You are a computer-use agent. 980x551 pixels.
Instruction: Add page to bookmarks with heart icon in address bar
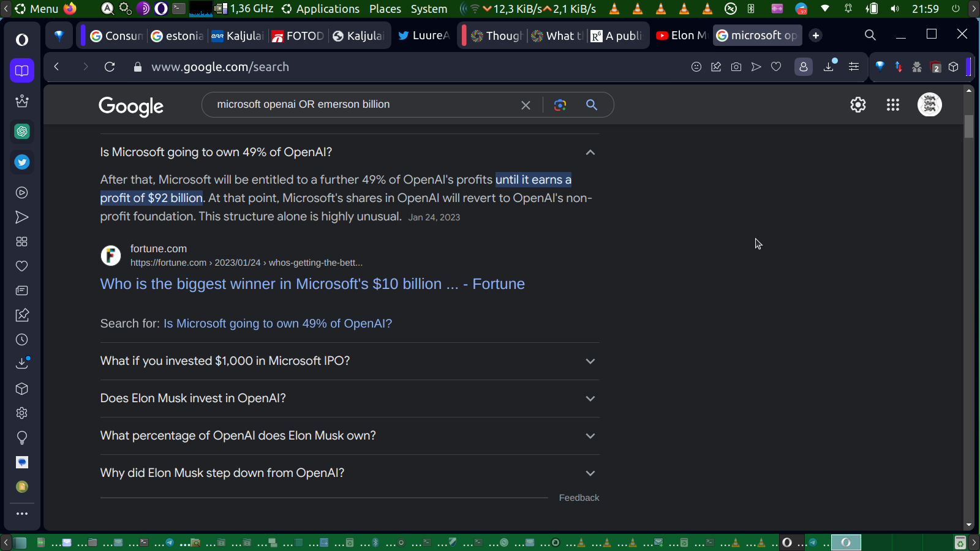[x=776, y=67]
